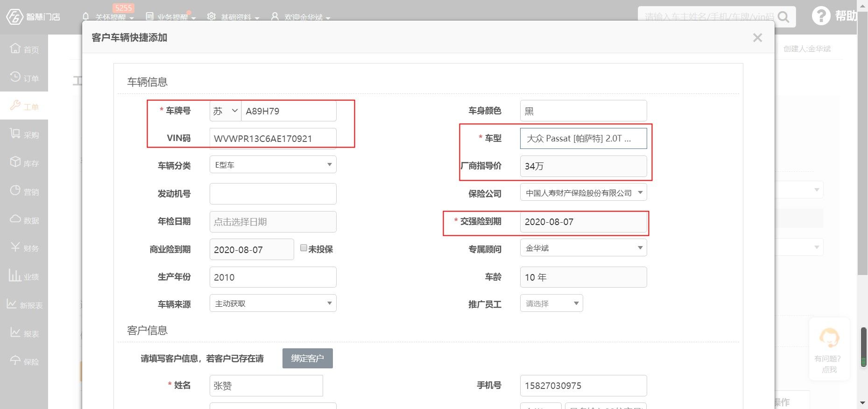The image size is (868, 409).
Task: Toggle the 未投保 checkbox
Action: (303, 248)
